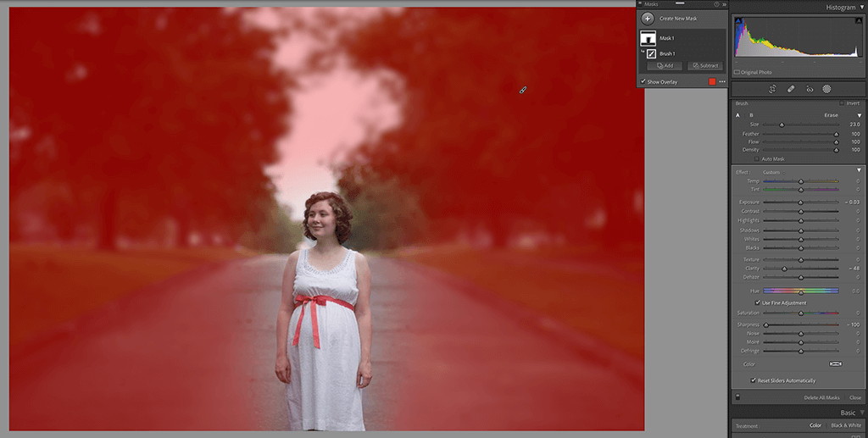
Task: Adjust the Temp slider
Action: [x=800, y=181]
